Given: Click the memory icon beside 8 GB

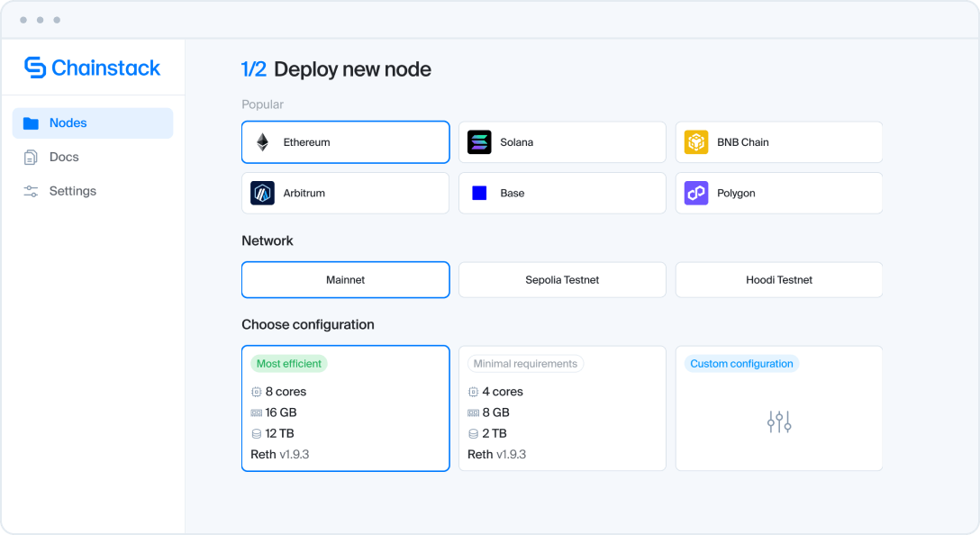Looking at the screenshot, I should point(473,413).
